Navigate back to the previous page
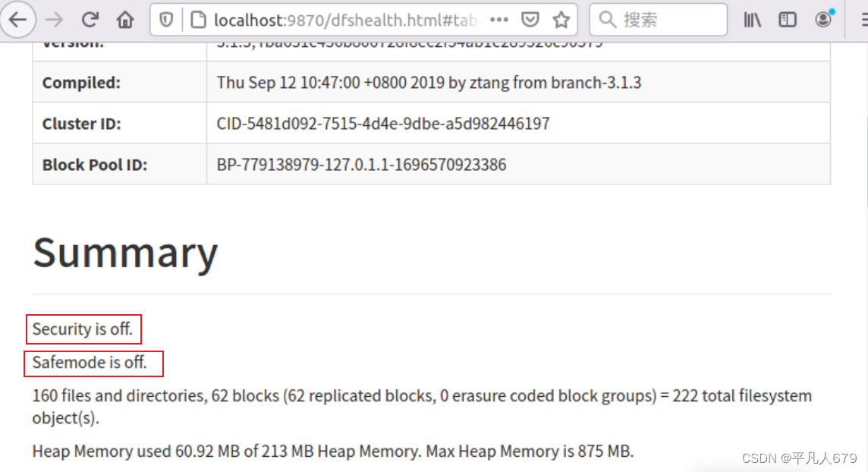 point(18,20)
